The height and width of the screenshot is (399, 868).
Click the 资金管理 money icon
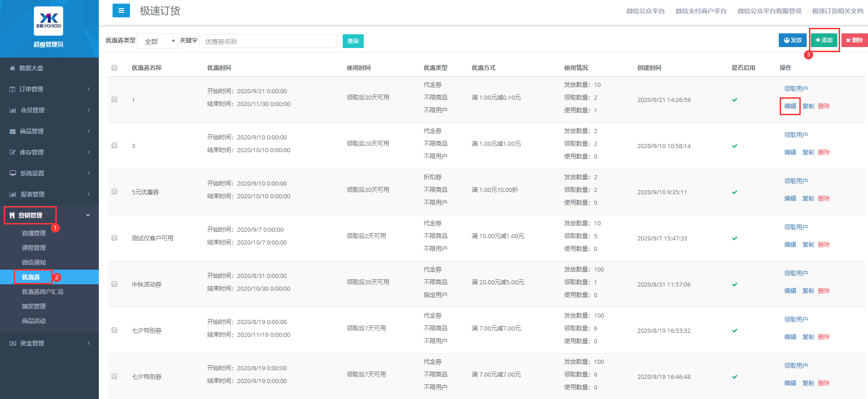tap(13, 343)
